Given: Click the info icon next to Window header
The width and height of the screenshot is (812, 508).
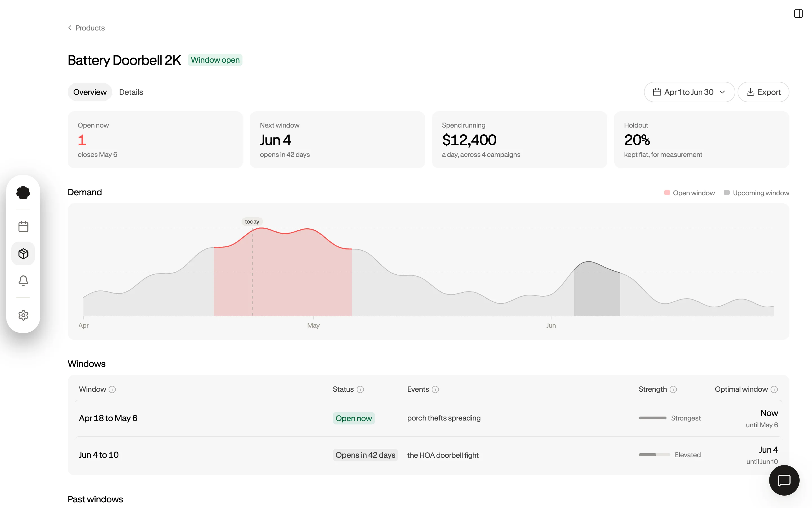Looking at the screenshot, I should click(112, 389).
